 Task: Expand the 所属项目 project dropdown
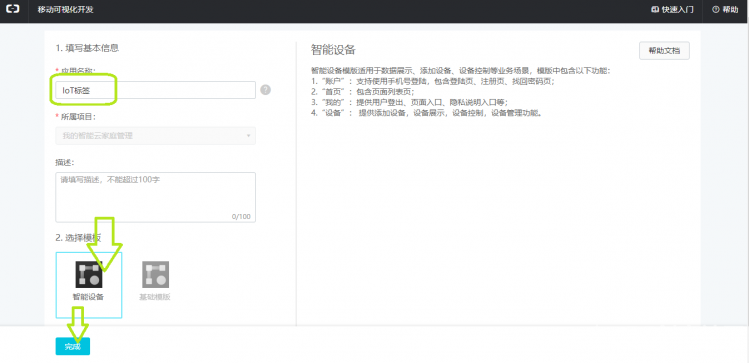click(x=155, y=136)
